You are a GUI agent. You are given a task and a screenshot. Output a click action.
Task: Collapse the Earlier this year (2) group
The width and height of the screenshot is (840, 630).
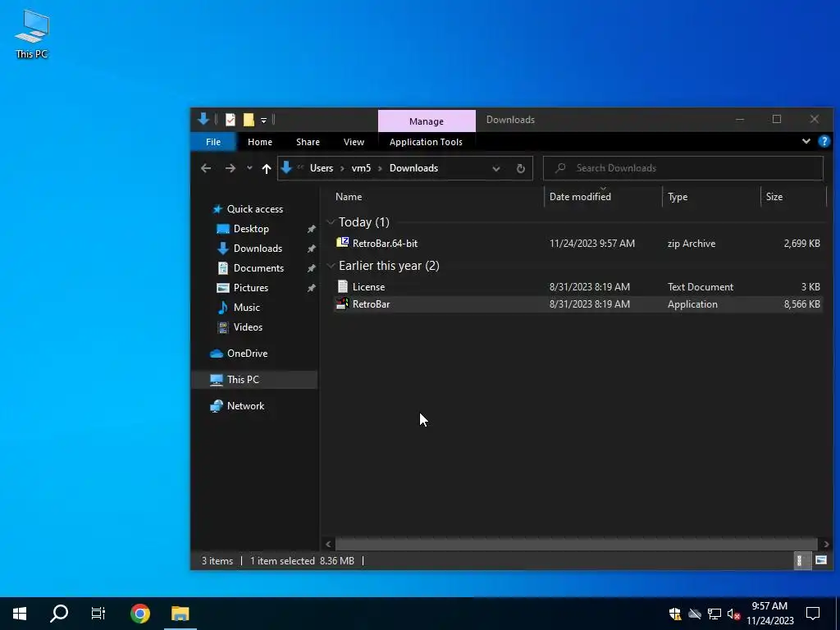[331, 267]
